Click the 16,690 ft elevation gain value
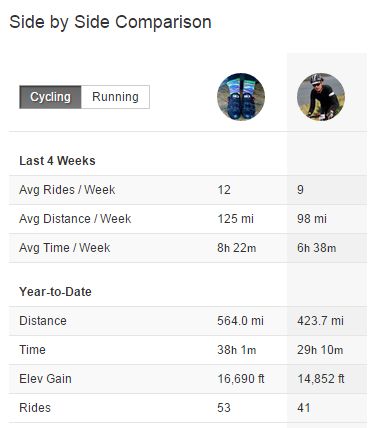The image size is (377, 428). [x=241, y=379]
